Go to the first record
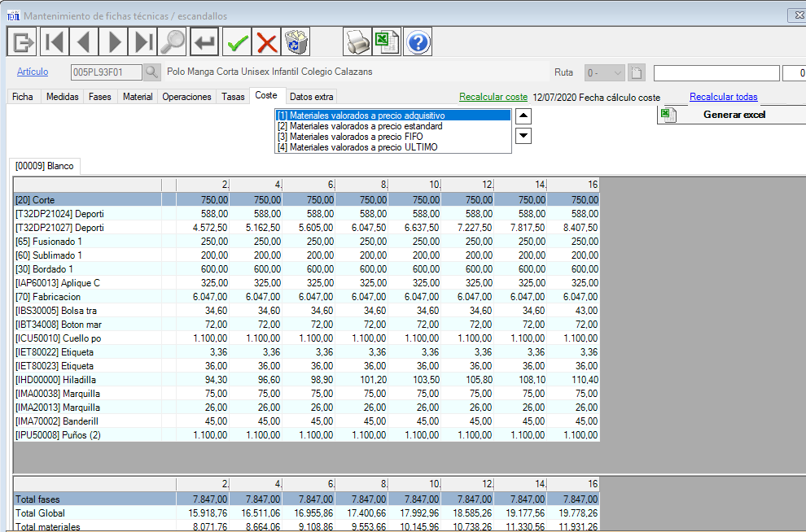 tap(54, 41)
